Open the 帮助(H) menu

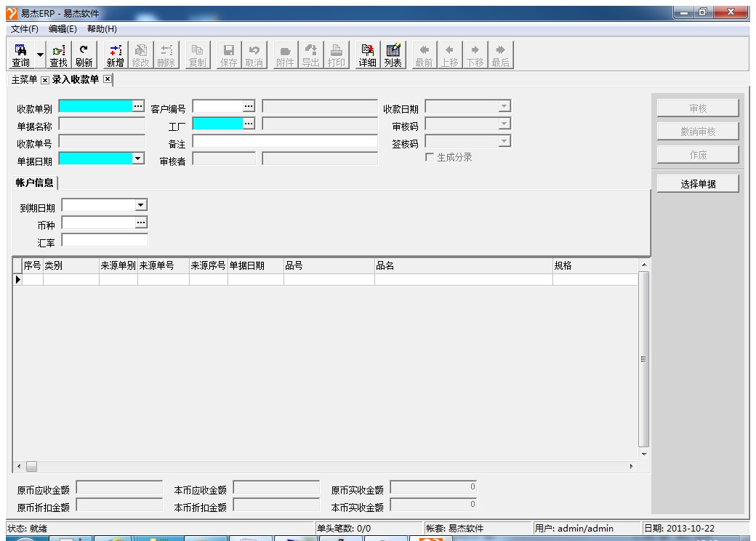[102, 28]
